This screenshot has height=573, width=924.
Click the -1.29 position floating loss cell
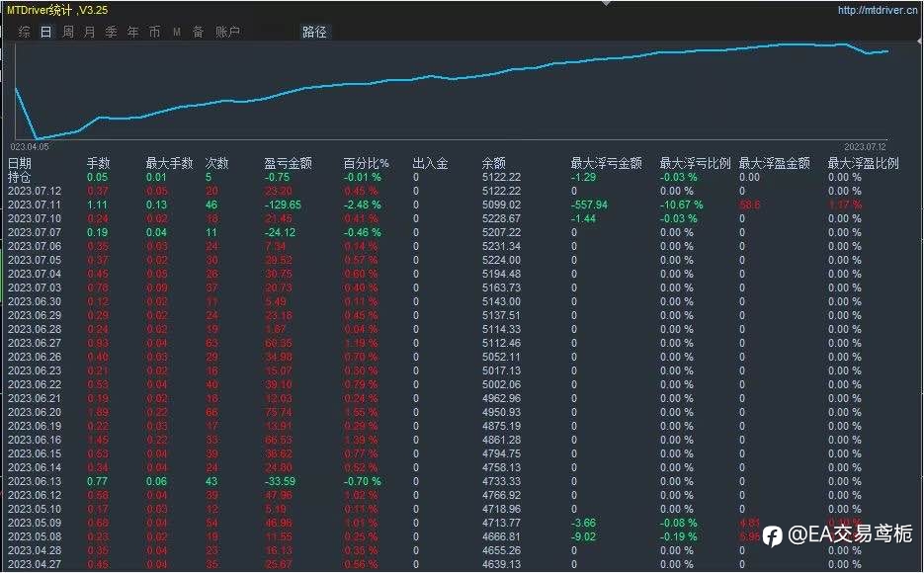point(583,177)
